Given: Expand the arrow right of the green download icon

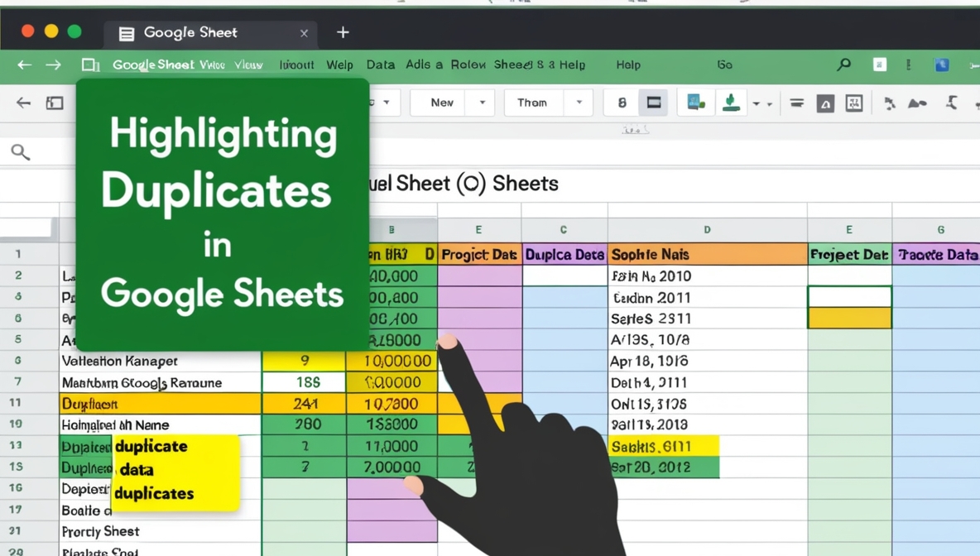Looking at the screenshot, I should click(756, 103).
